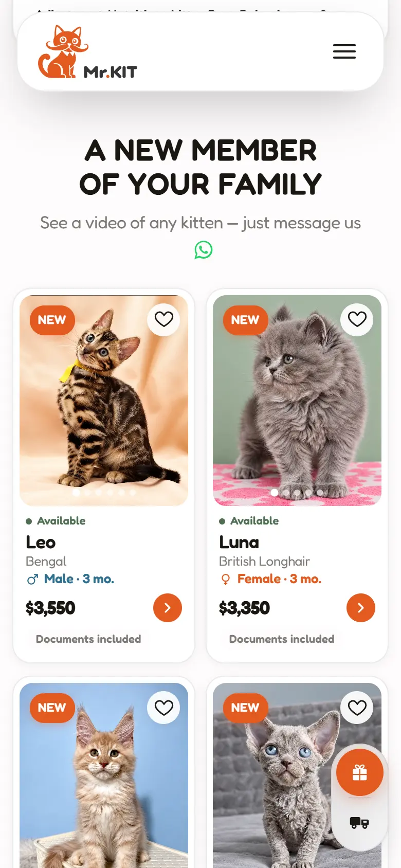
Task: Click the NEW badge on Leo's card
Action: coord(52,320)
